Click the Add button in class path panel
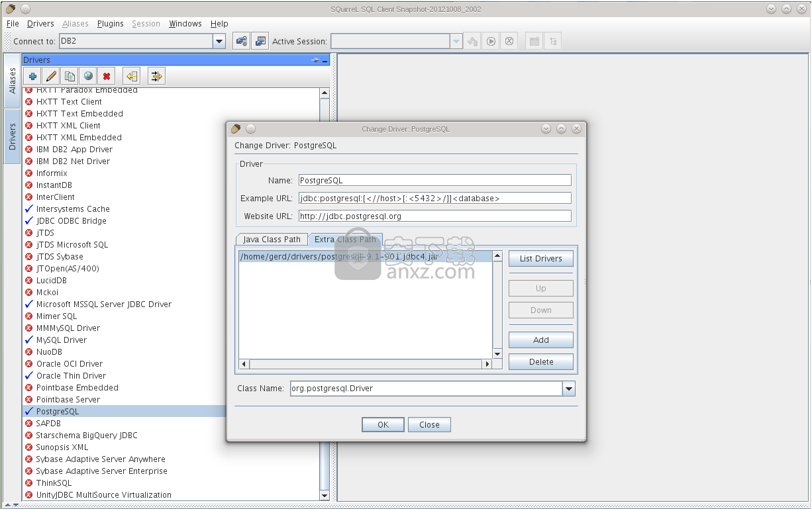 pos(540,340)
